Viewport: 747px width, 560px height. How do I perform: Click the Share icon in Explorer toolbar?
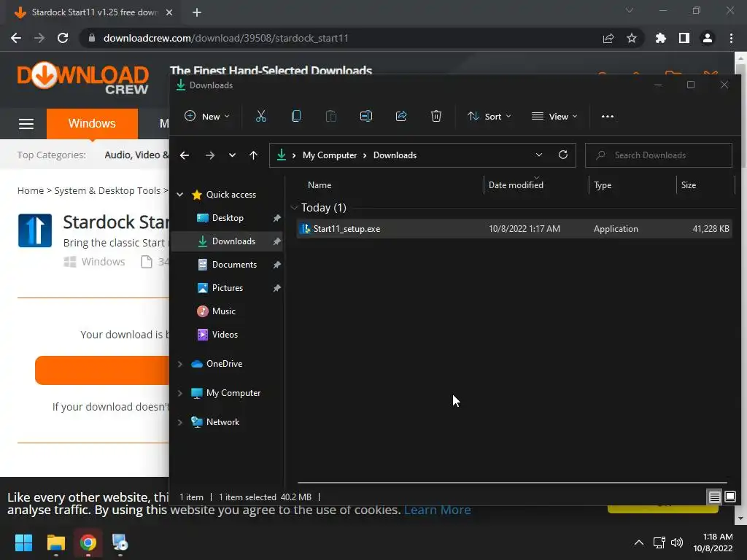401,116
